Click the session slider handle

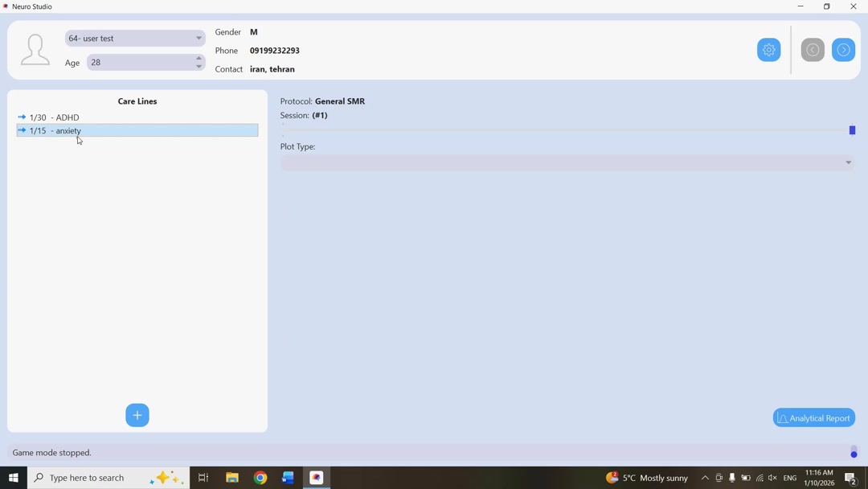coord(852,130)
